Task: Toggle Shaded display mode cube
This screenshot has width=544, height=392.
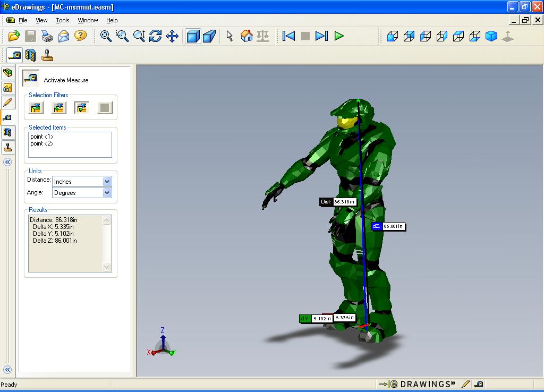Action: (193, 36)
